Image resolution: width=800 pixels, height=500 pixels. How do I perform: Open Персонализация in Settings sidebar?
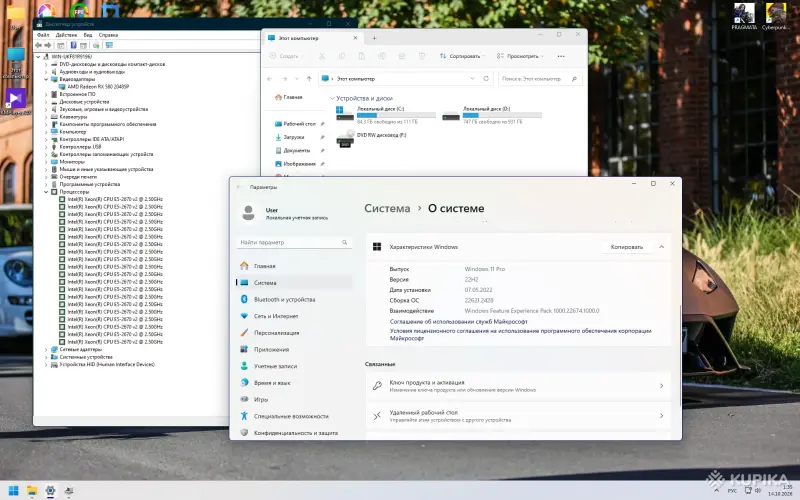click(294, 333)
